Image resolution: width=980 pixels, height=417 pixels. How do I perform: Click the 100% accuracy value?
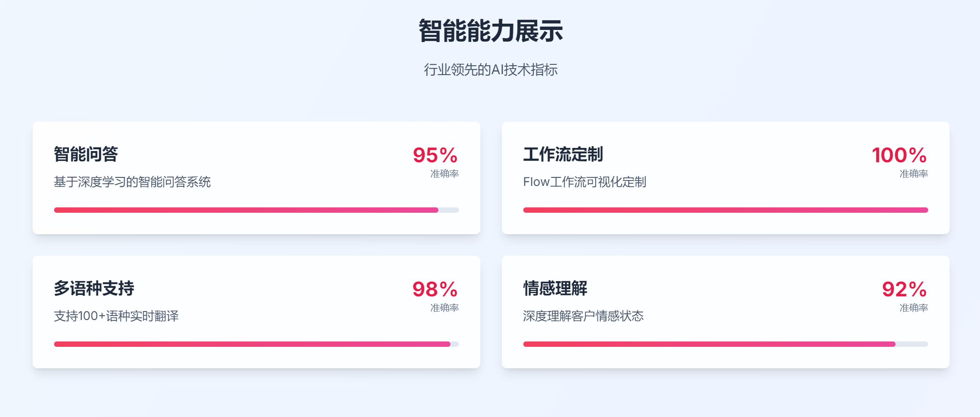tap(899, 155)
